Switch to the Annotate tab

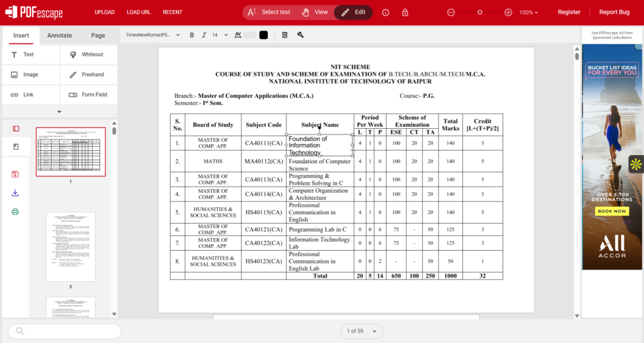[60, 36]
